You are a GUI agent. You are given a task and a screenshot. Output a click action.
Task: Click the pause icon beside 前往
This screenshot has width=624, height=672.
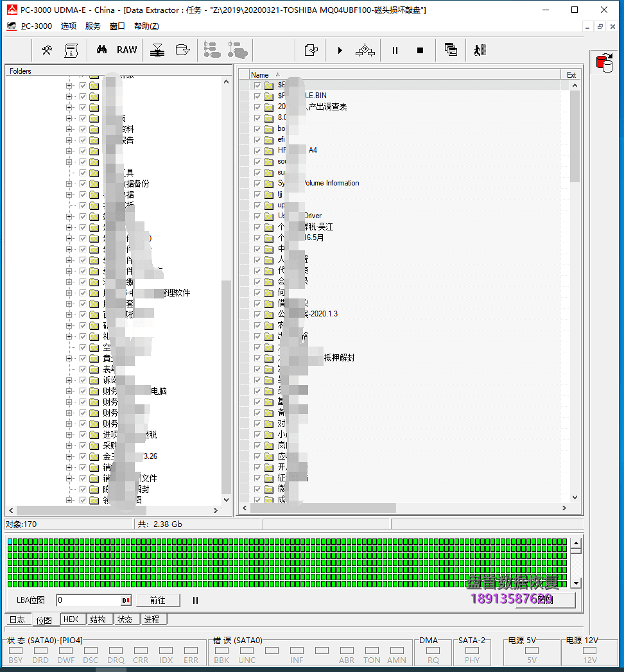[x=195, y=600]
